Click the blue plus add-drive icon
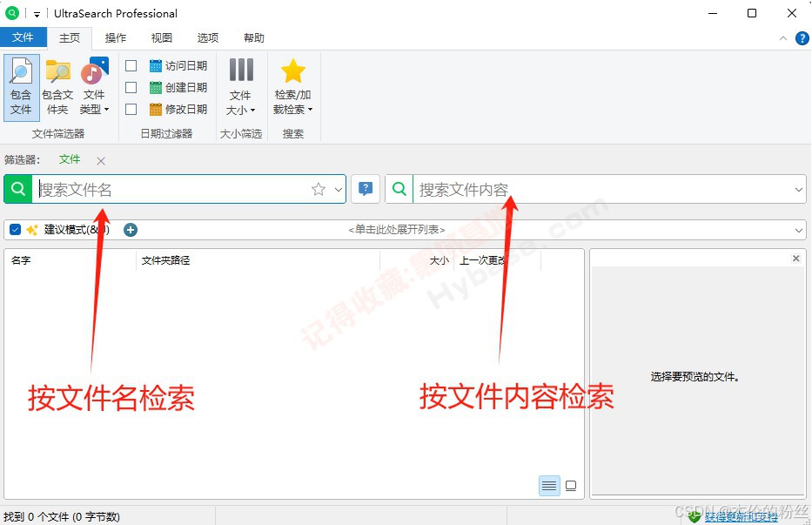The width and height of the screenshot is (812, 525). pos(131,230)
